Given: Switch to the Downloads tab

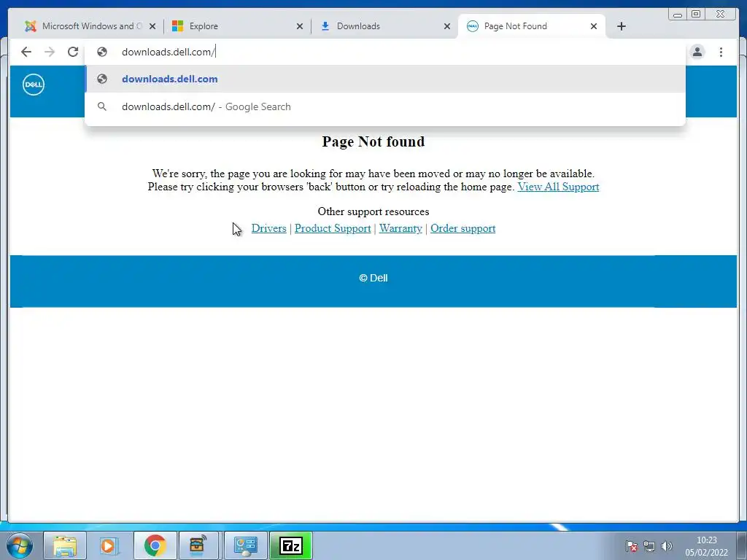Looking at the screenshot, I should click(381, 26).
